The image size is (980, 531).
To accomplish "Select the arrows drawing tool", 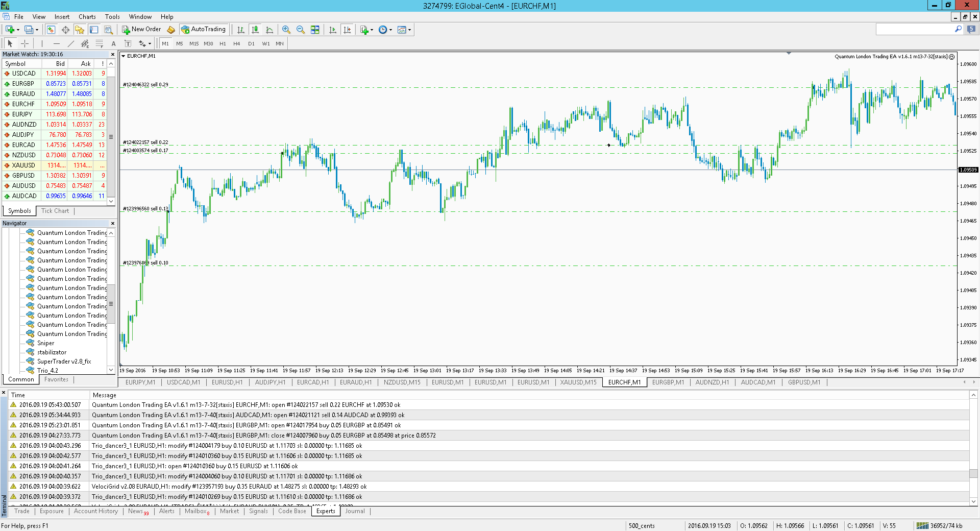I will (x=142, y=43).
